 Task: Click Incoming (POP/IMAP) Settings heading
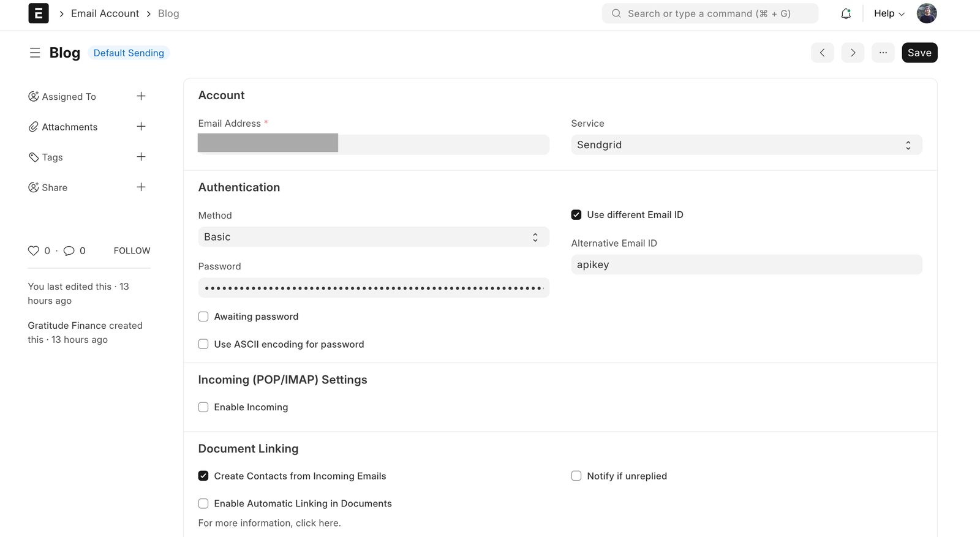click(x=282, y=380)
